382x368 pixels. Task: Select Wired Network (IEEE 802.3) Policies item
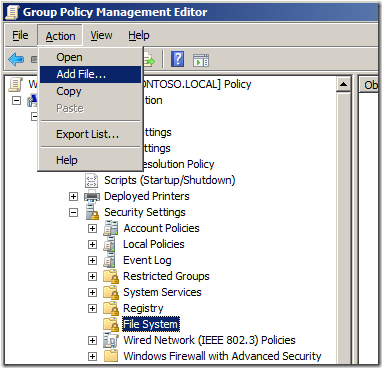[209, 340]
